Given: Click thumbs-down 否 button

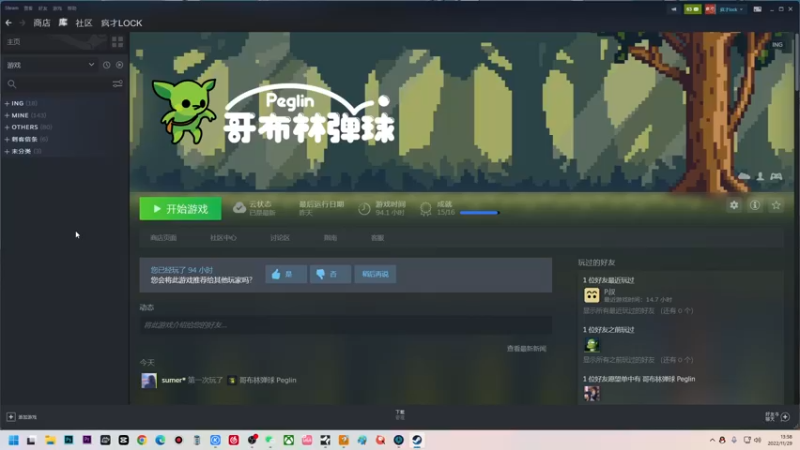Looking at the screenshot, I should click(330, 274).
